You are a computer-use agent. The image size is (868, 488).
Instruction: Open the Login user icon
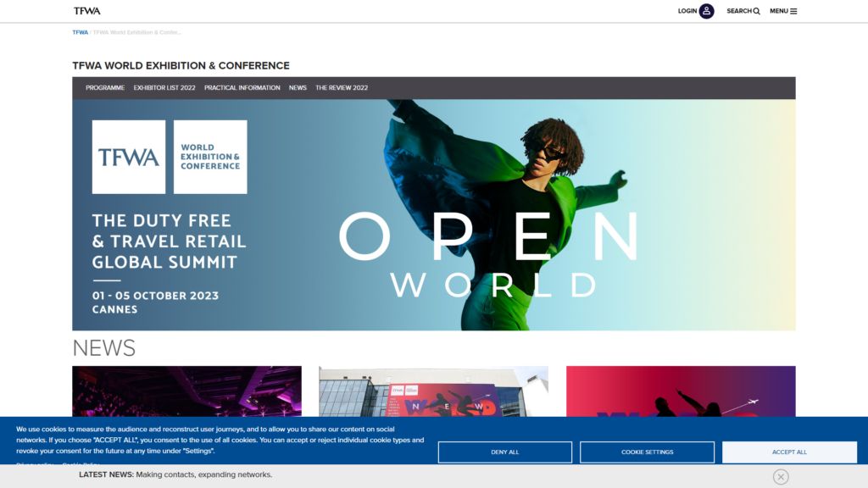pyautogui.click(x=706, y=11)
